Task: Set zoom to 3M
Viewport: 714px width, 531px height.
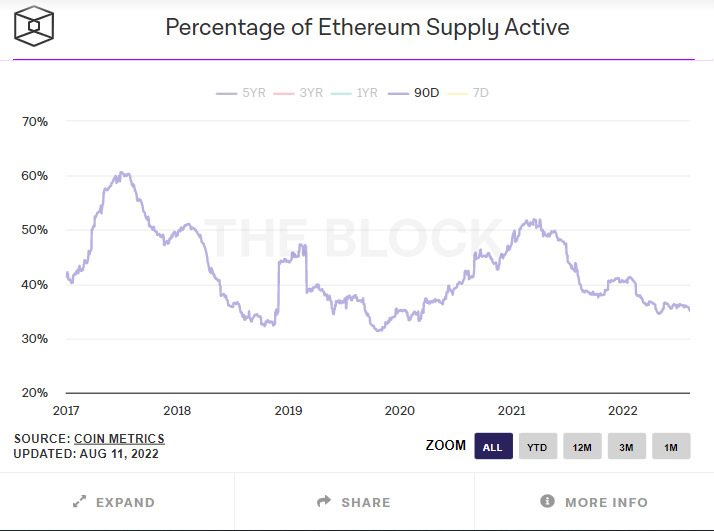Action: pos(626,446)
